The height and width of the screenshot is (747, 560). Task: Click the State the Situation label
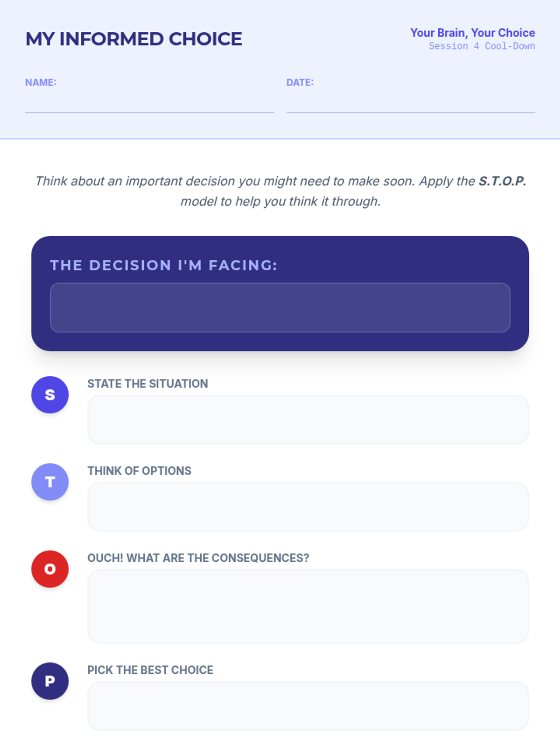coord(147,384)
